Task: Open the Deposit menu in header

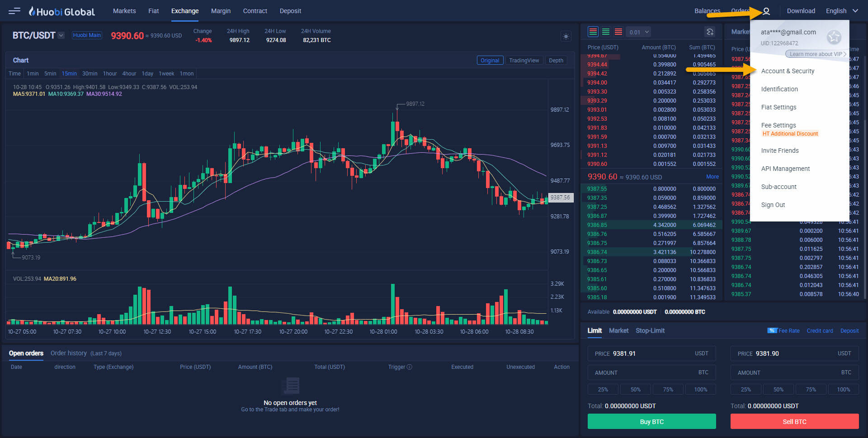Action: (x=290, y=11)
